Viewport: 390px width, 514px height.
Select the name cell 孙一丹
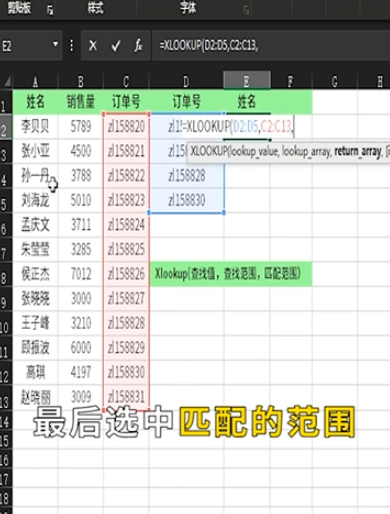(x=35, y=176)
